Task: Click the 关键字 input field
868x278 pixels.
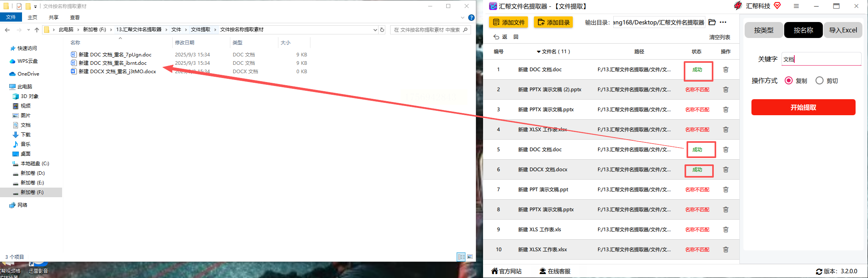Action: [x=821, y=59]
